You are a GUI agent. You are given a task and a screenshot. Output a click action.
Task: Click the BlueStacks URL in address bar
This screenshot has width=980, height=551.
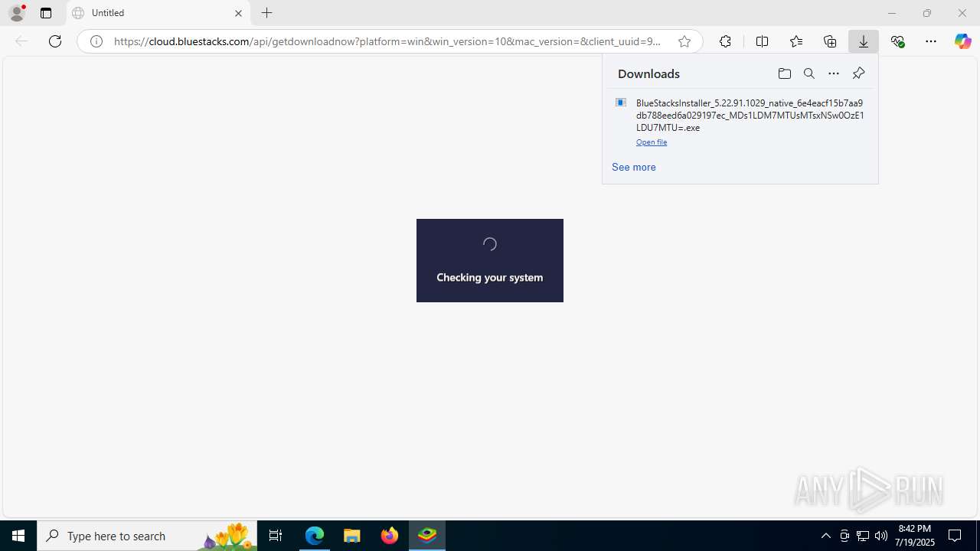[387, 41]
